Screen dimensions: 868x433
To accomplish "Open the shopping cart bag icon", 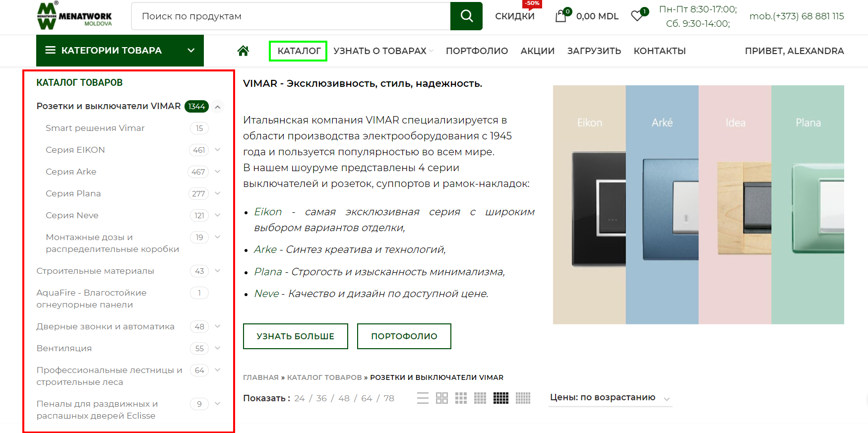I will pyautogui.click(x=561, y=16).
